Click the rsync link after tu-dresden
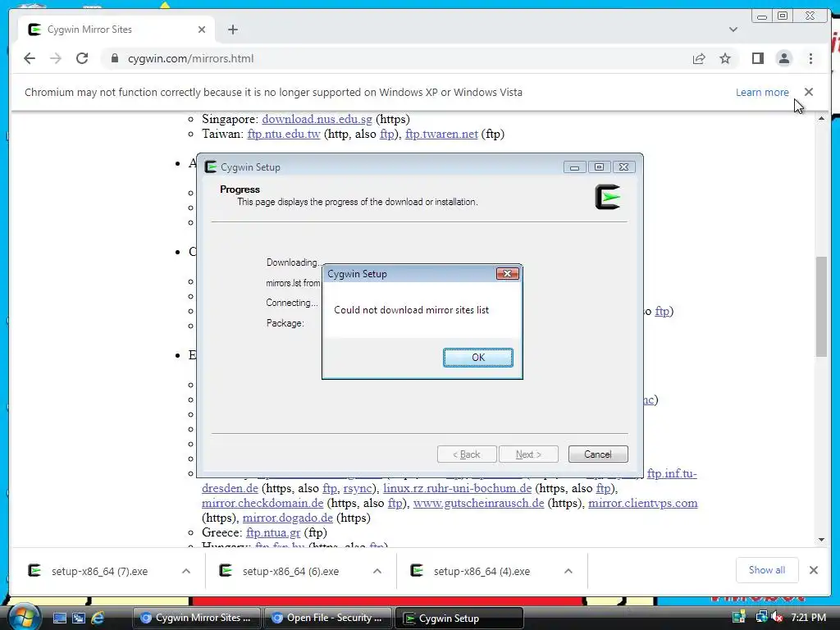The width and height of the screenshot is (840, 630). tap(358, 489)
